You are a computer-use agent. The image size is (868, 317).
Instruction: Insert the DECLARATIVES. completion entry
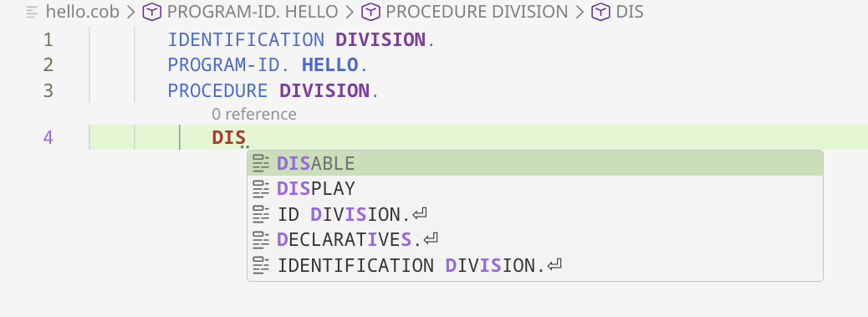pos(534,239)
